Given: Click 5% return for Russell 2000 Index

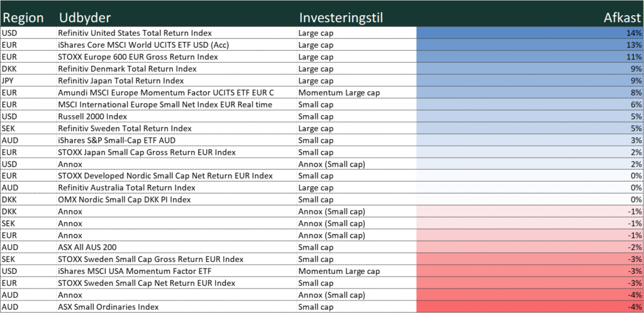Looking at the screenshot, I should 636,116.
